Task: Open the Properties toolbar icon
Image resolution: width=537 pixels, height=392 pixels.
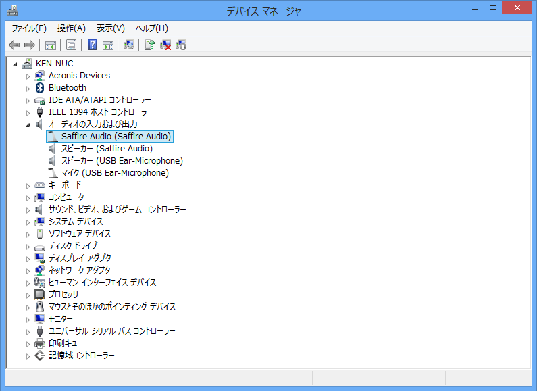Action: point(71,45)
